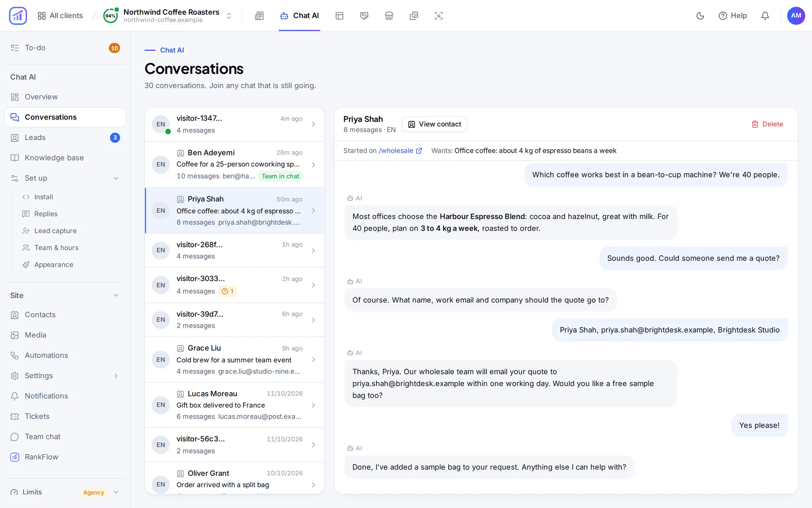Viewport: 812px width, 508px height.
Task: Expand the Settings submenu chevron
Action: 116,376
